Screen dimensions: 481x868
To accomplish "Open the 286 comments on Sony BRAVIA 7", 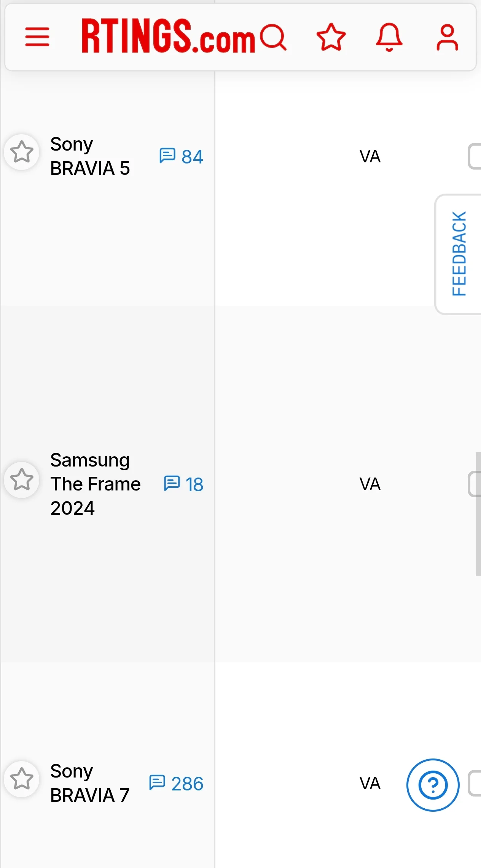I will pos(177,783).
